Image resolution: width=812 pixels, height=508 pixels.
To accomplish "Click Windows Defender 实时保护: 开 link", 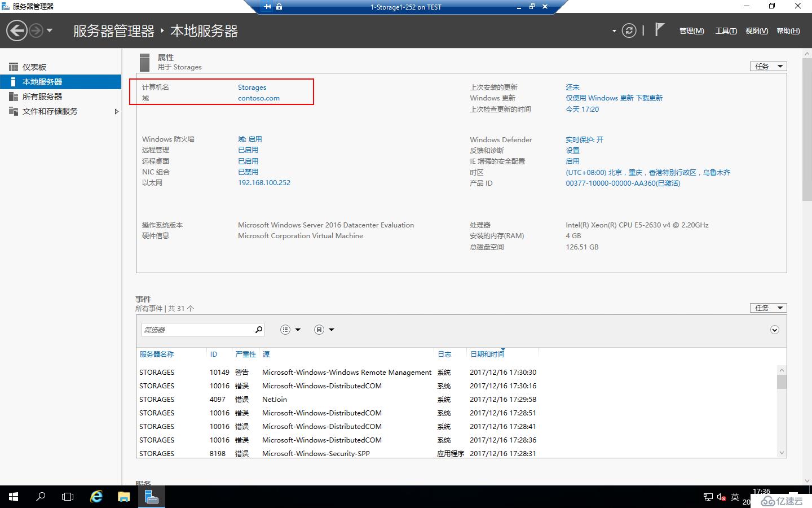I will click(x=585, y=140).
